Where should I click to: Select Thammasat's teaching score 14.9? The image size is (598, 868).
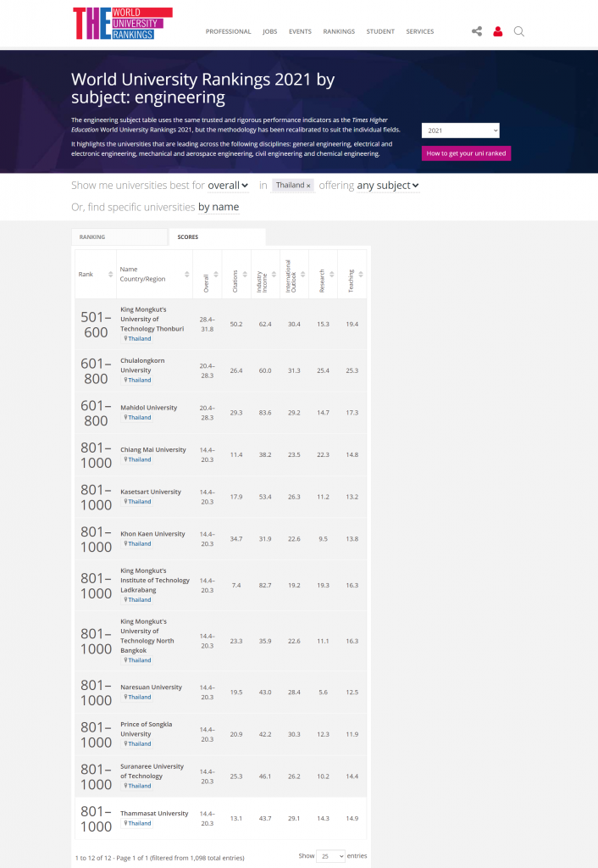coord(352,819)
